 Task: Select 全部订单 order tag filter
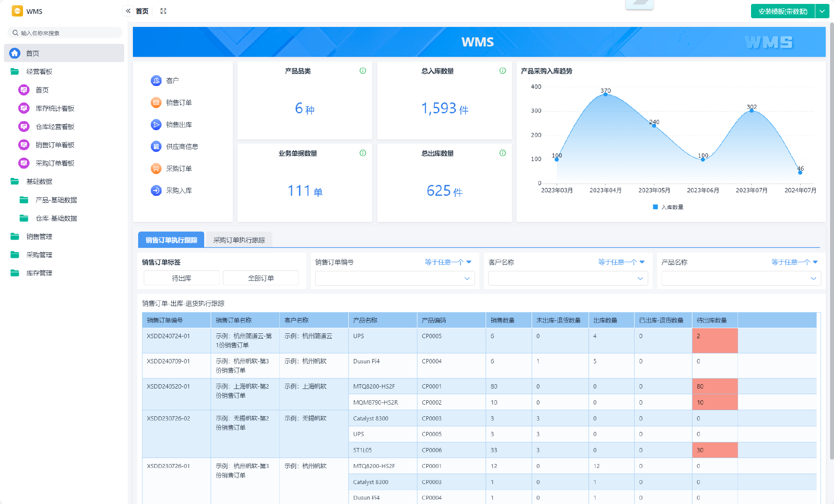261,278
